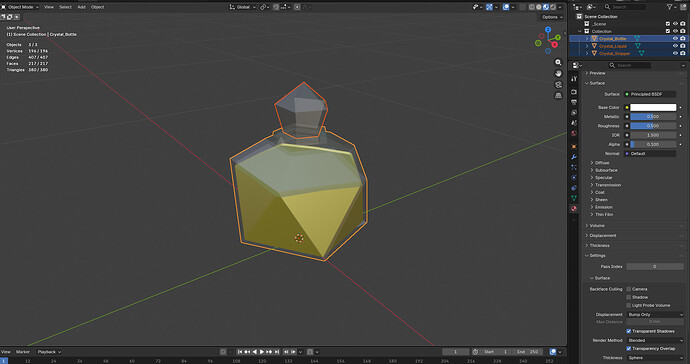The width and height of the screenshot is (690, 364).
Task: Open the Material properties tab icon
Action: click(x=574, y=209)
